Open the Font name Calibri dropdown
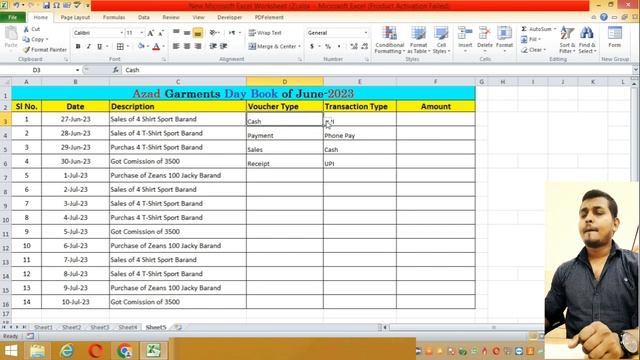Image resolution: width=640 pixels, height=360 pixels. 121,33
